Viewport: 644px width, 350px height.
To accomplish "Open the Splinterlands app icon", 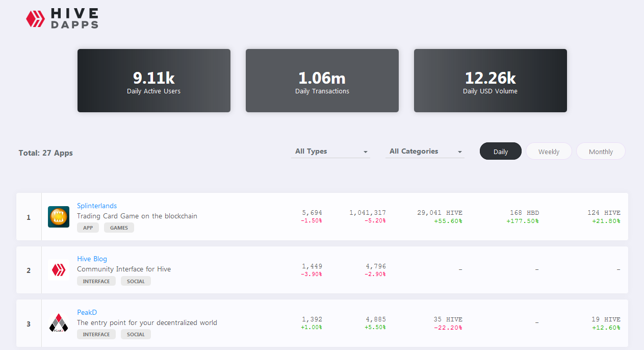I will (x=59, y=217).
